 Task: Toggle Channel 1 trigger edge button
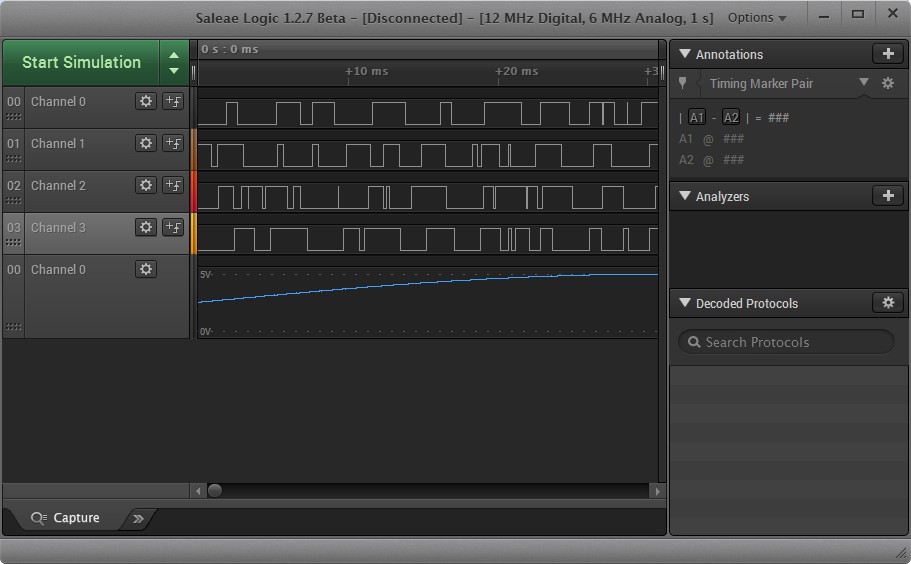pyautogui.click(x=173, y=143)
